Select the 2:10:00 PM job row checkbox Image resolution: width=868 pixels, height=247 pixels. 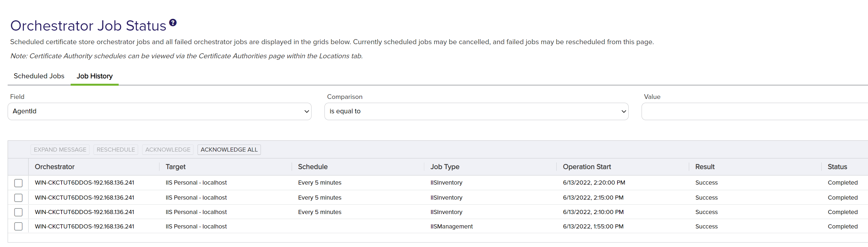click(19, 212)
